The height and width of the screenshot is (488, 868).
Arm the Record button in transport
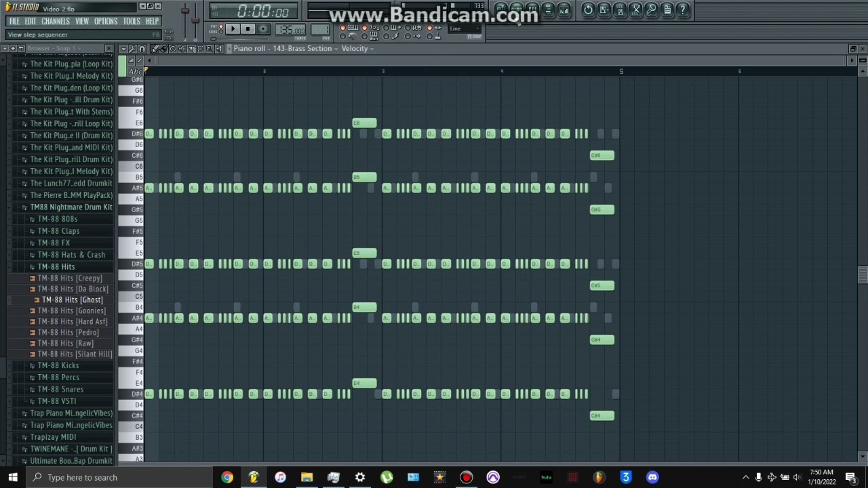(x=263, y=28)
